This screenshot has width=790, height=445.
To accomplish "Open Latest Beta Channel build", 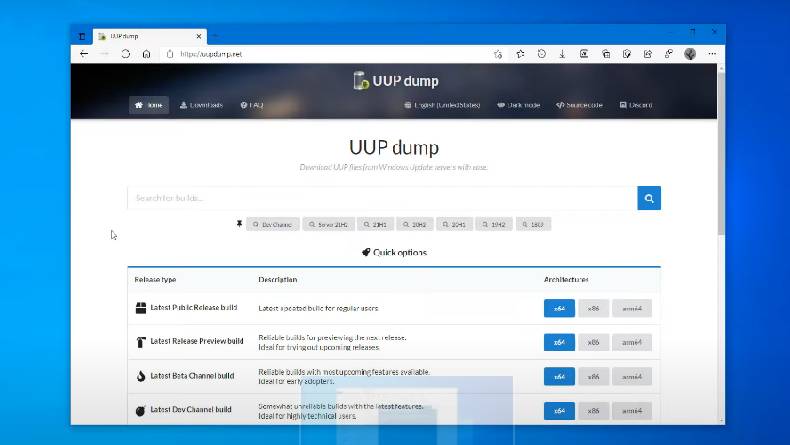I will click(192, 376).
